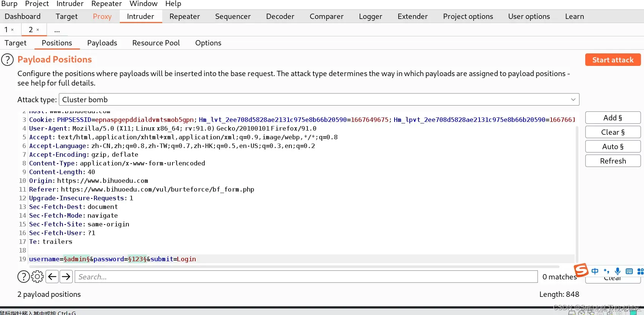Screen dimensions: 644x315
Task: Click the Sec-Fetch-Site header line
Action: (x=79, y=224)
